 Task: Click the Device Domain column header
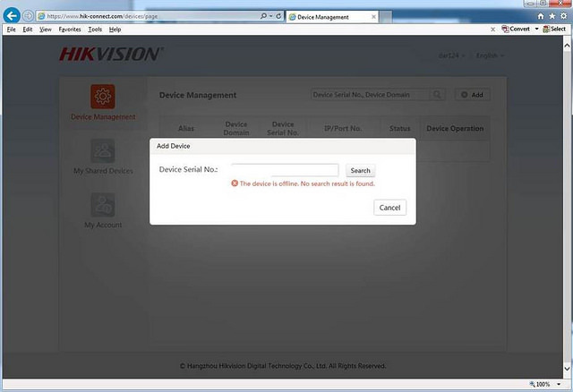[236, 128]
